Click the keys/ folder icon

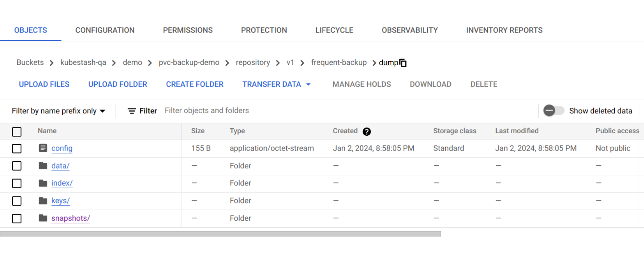pos(43,201)
